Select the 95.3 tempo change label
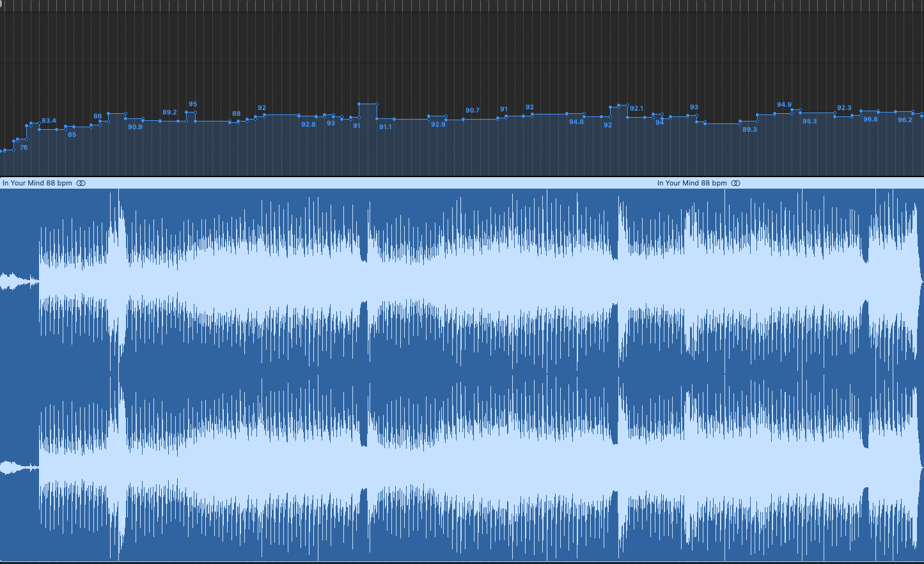Viewport: 924px width, 564px height. point(810,121)
